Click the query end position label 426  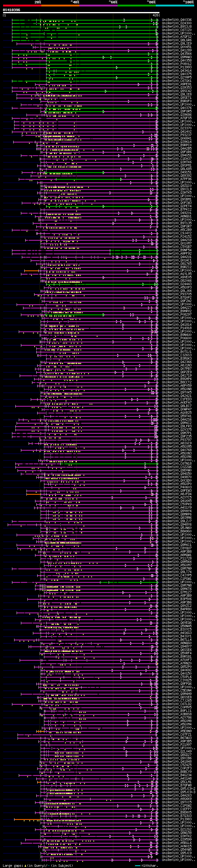pyautogui.click(x=155, y=15)
